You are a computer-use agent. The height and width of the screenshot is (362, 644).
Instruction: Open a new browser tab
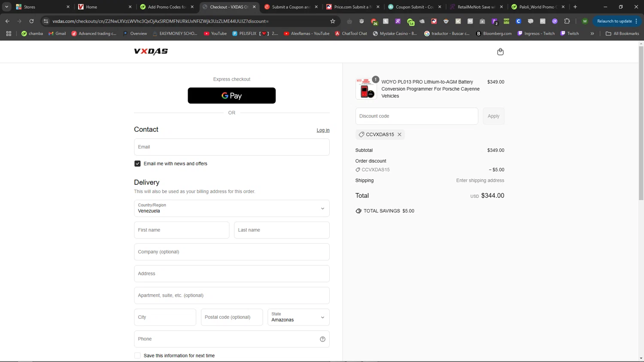[575, 7]
